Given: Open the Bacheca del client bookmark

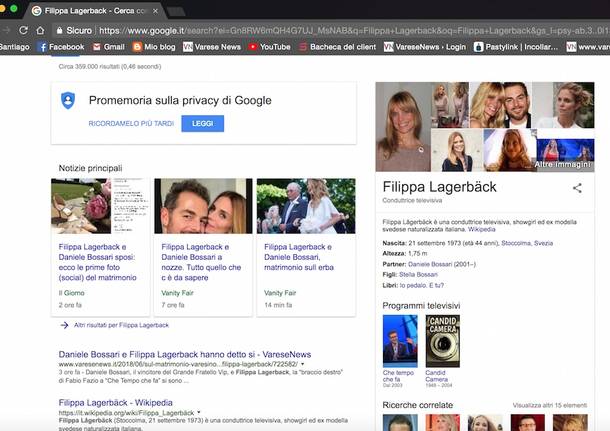Looking at the screenshot, I should click(338, 47).
